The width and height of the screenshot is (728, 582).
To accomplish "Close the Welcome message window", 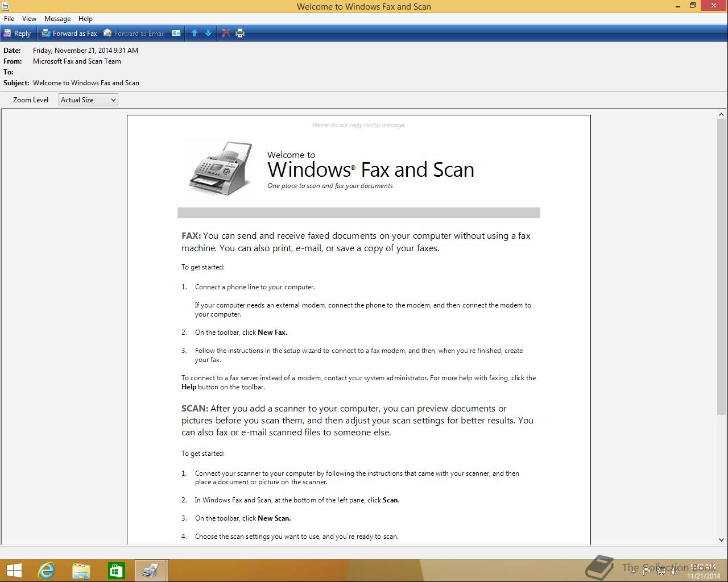I will coord(714,6).
